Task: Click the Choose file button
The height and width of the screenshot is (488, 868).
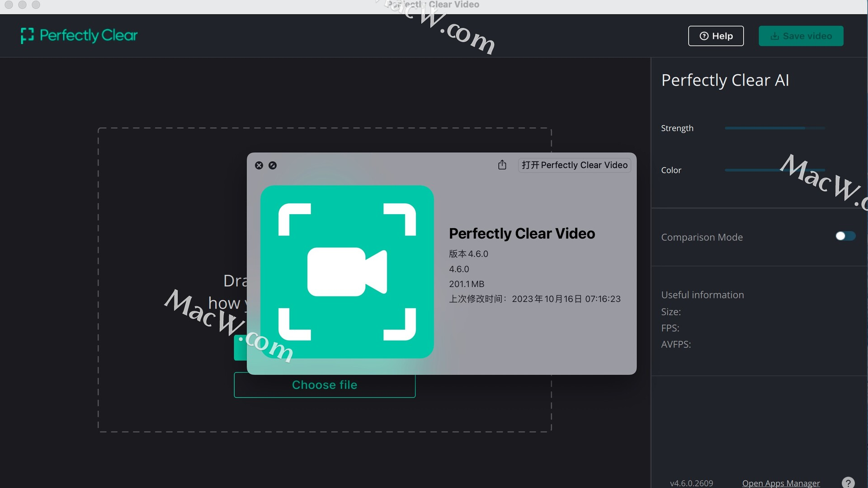Action: [x=325, y=385]
